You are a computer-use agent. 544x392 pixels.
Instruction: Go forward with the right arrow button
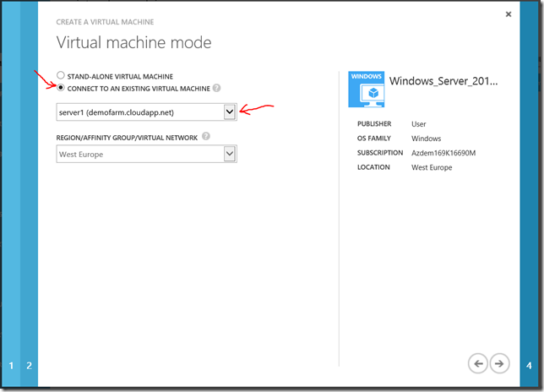[x=499, y=363]
